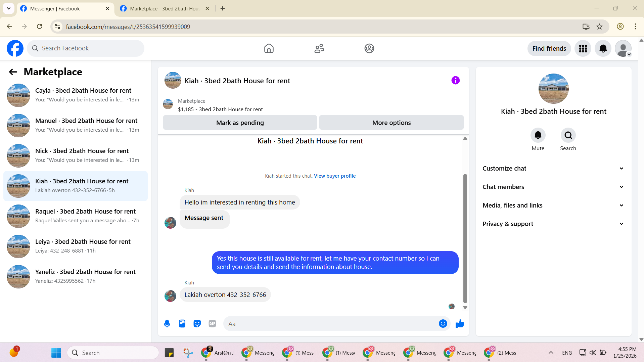Viewport: 644px width, 362px height.
Task: Expand Privacy & support section
Action: [x=553, y=224]
